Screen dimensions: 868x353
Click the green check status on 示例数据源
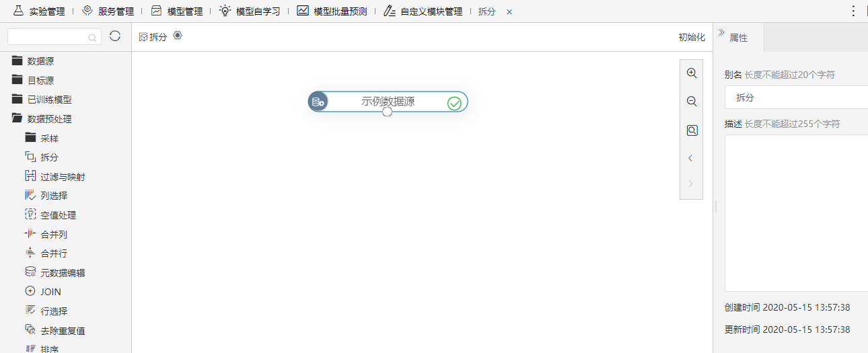[x=454, y=103]
